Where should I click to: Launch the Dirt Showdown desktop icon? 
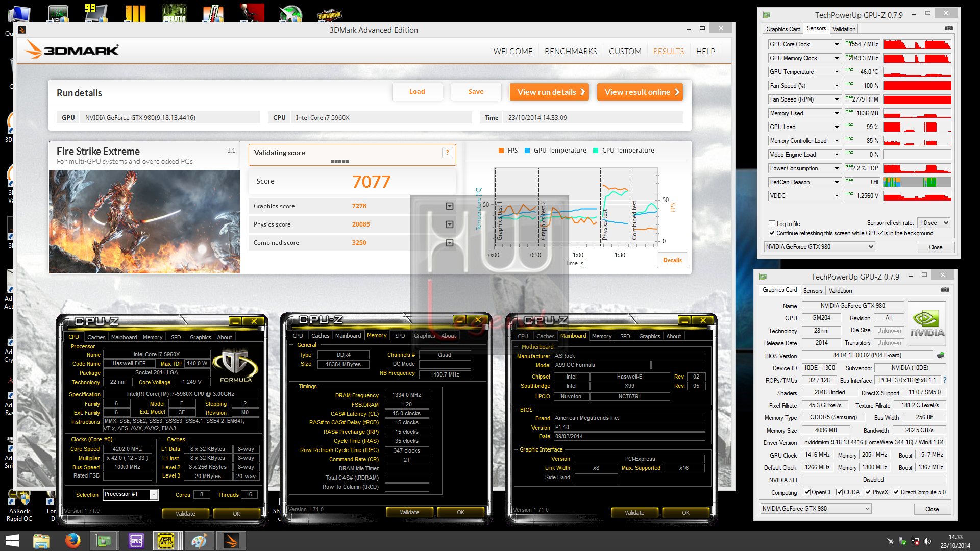tap(329, 14)
